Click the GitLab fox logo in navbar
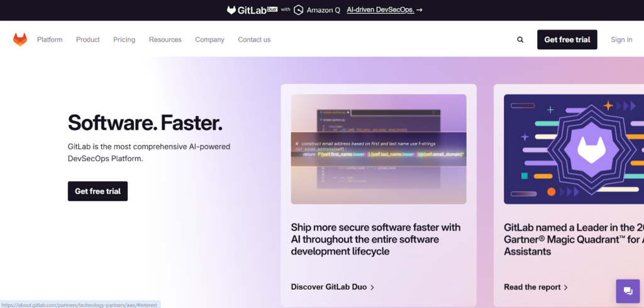This screenshot has height=308, width=644. click(x=19, y=40)
